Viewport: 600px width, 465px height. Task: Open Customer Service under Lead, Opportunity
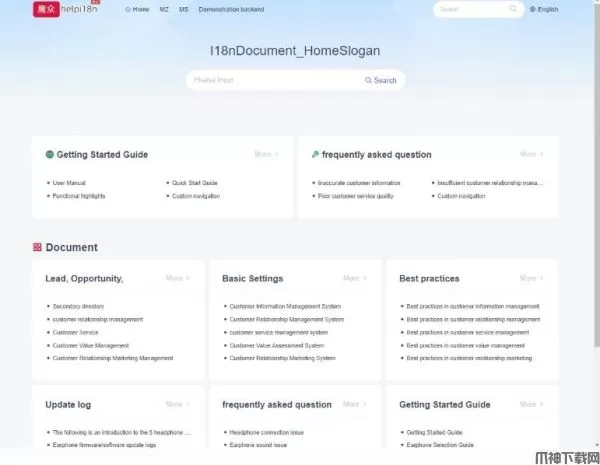(x=75, y=333)
